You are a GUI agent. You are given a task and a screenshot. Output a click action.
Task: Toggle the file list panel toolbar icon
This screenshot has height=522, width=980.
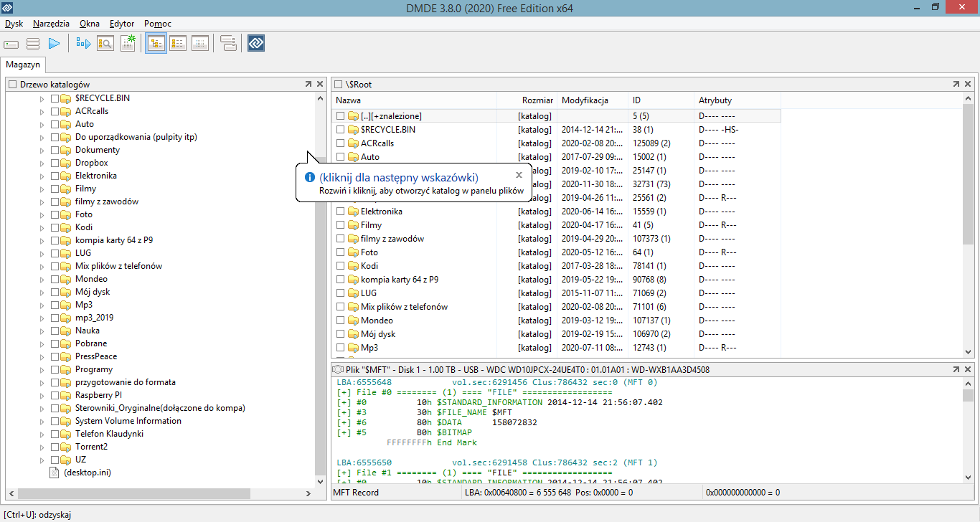pos(178,44)
